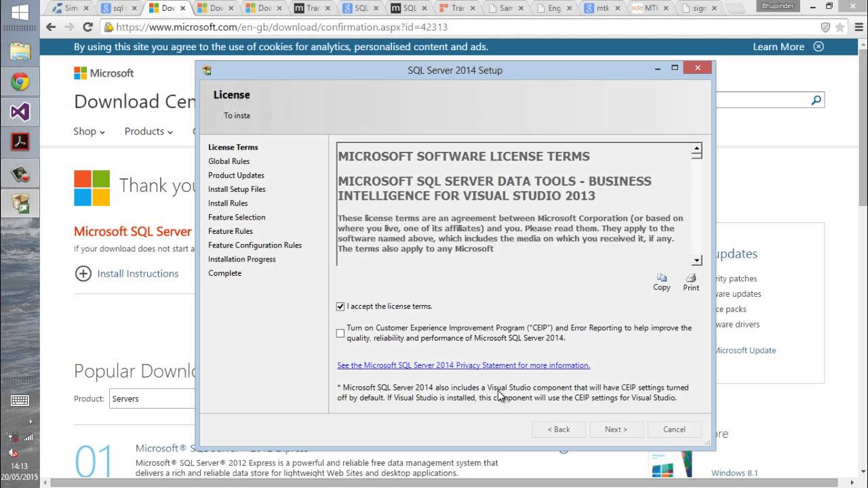868x488 pixels.
Task: Select Feature Selection step in setup
Action: [237, 217]
